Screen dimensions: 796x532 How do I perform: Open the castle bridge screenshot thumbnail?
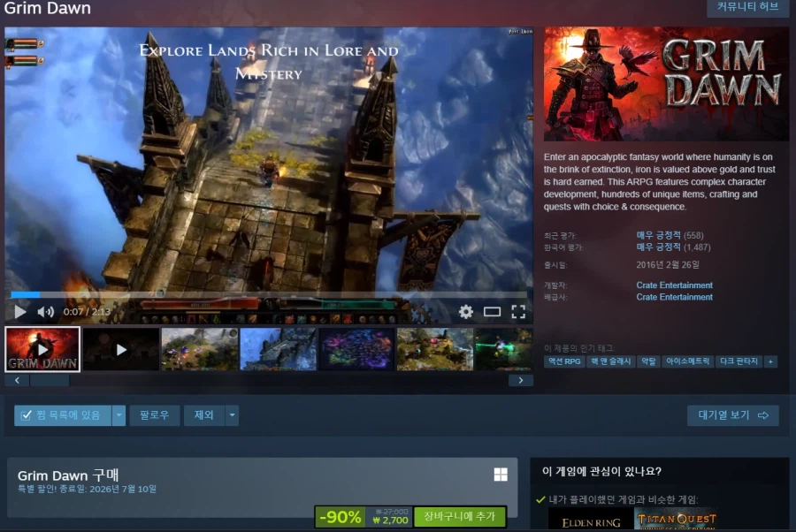coord(279,349)
